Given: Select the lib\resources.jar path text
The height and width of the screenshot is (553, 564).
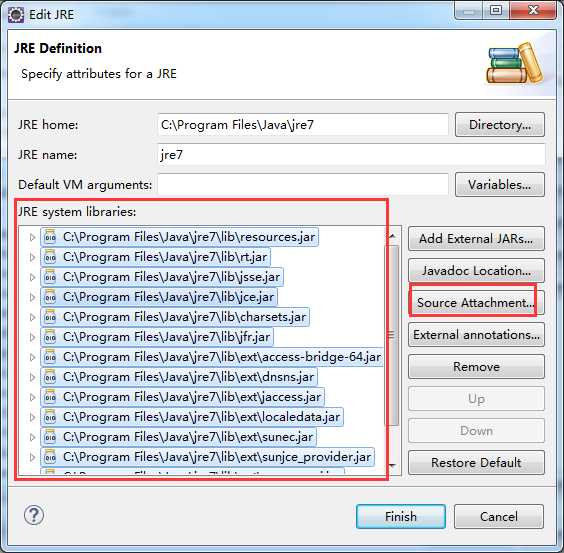Looking at the screenshot, I should (189, 237).
